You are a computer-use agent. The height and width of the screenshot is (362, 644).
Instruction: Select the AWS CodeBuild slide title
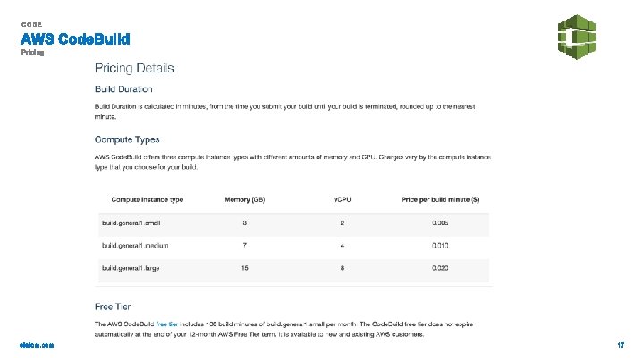pos(76,38)
